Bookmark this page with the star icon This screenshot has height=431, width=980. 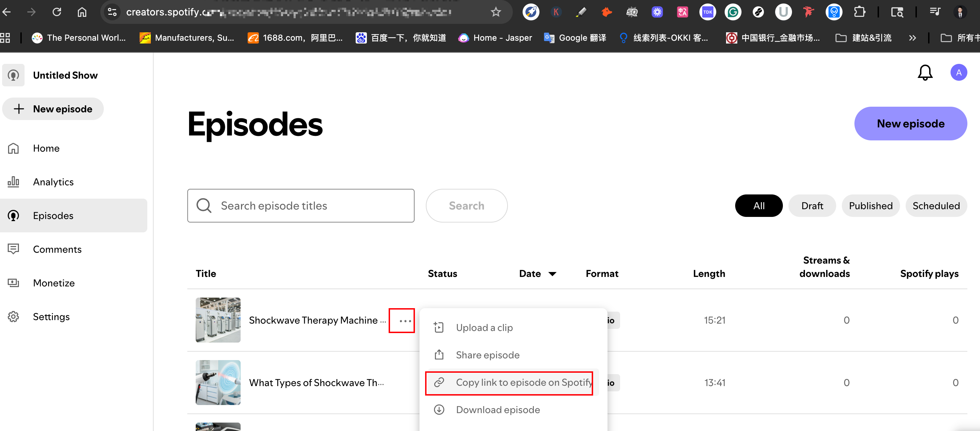tap(495, 12)
